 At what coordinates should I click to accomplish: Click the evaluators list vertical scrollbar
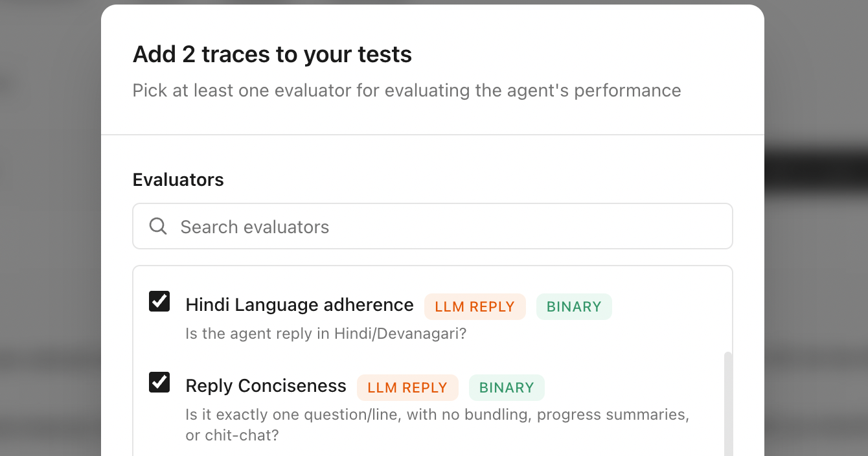click(x=728, y=404)
